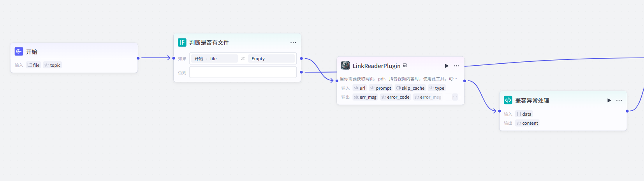Click the Empty comparison value field
The width and height of the screenshot is (644, 181).
[271, 59]
